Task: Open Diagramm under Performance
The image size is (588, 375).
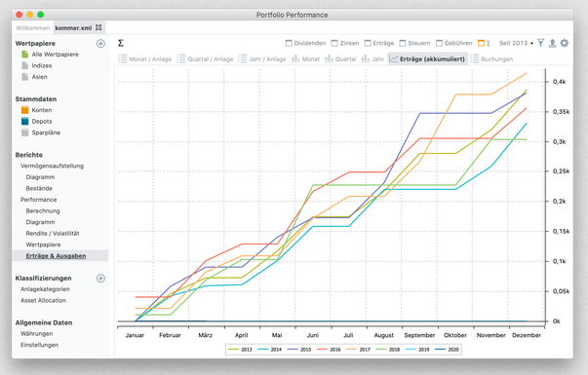Action: point(40,222)
